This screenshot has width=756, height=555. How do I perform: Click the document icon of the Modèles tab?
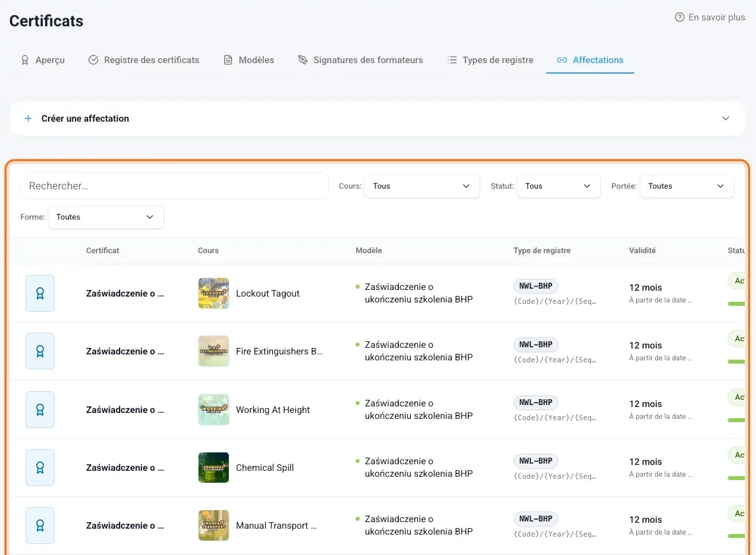pos(228,60)
